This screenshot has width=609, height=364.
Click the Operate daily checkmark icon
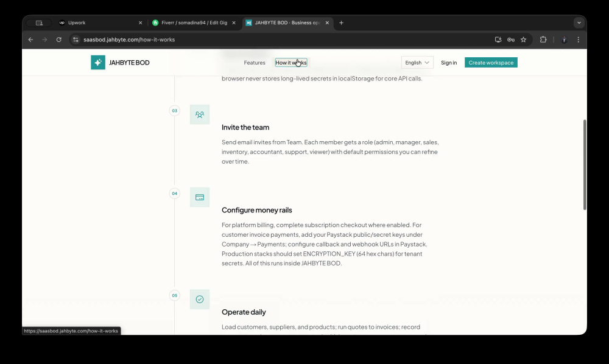pos(200,299)
